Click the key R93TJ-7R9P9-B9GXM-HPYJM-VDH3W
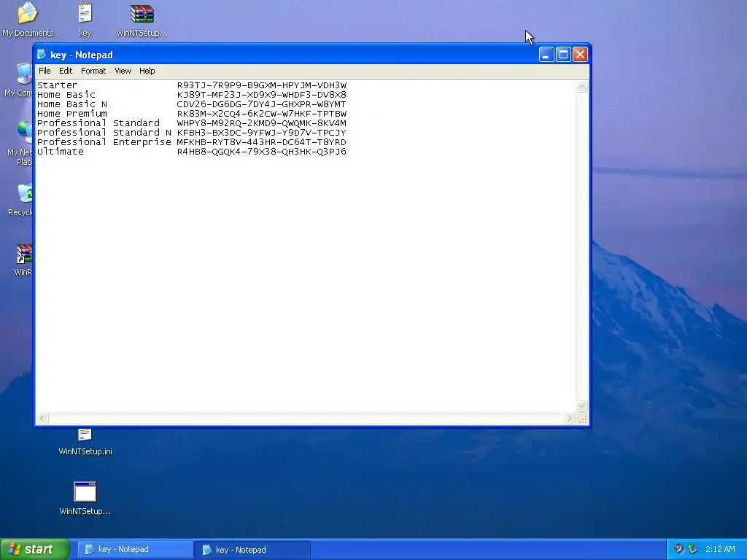This screenshot has height=560, width=747. 262,85
